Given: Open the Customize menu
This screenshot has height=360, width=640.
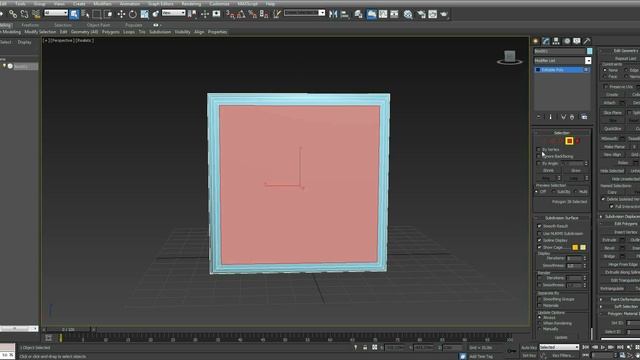Looking at the screenshot, I should click(219, 3).
